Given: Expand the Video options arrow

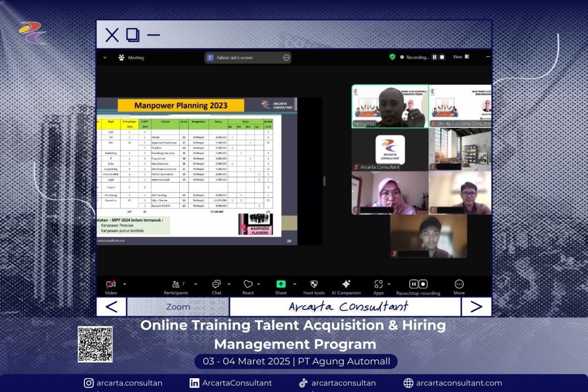Looking at the screenshot, I should click(125, 284).
